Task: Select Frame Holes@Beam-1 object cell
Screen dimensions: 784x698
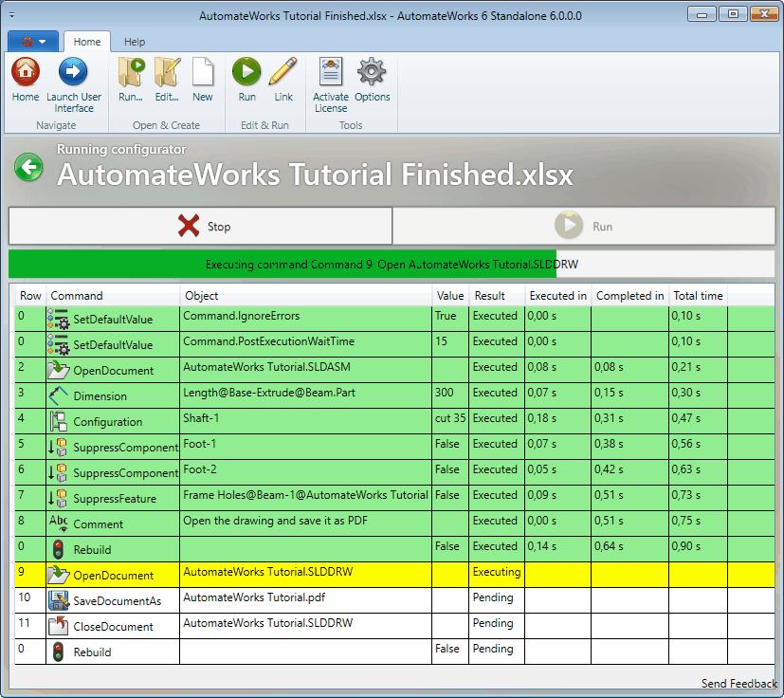Action: 305,497
